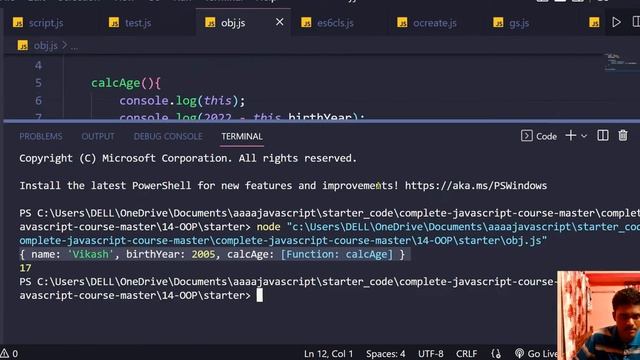The width and height of the screenshot is (640, 360).
Task: Select the obj.js editor tab
Action: 233,23
